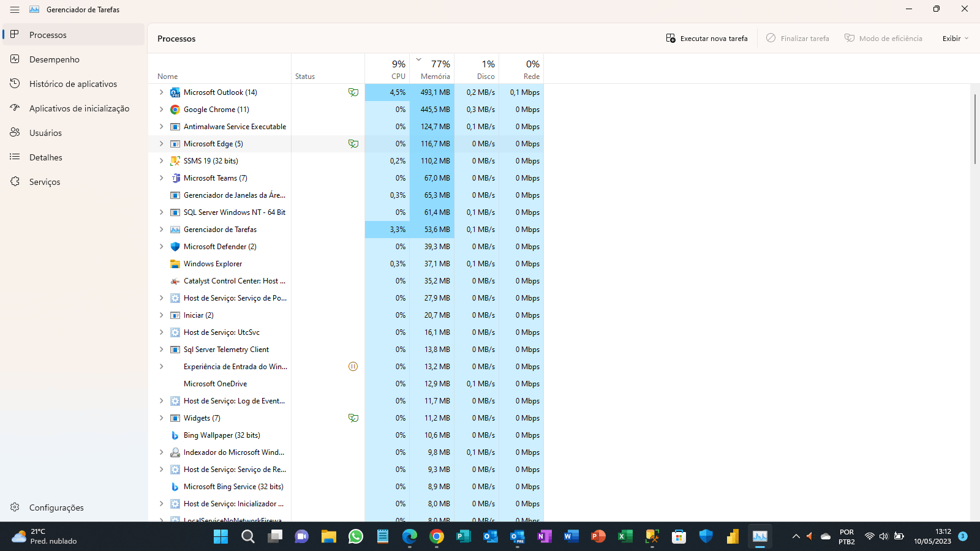Open OneNote from the taskbar
Image resolution: width=980 pixels, height=551 pixels.
545,537
